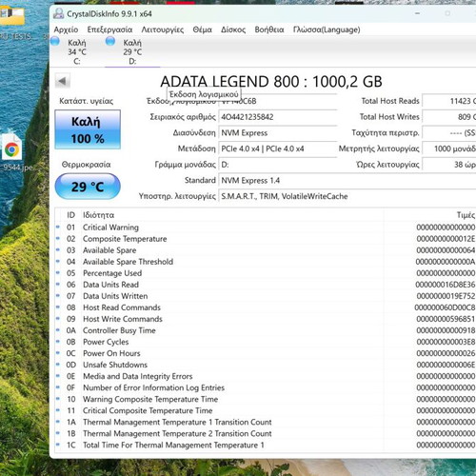476x476 pixels.
Task: Select Critical Composite Temperature Time row
Action: tap(266, 410)
